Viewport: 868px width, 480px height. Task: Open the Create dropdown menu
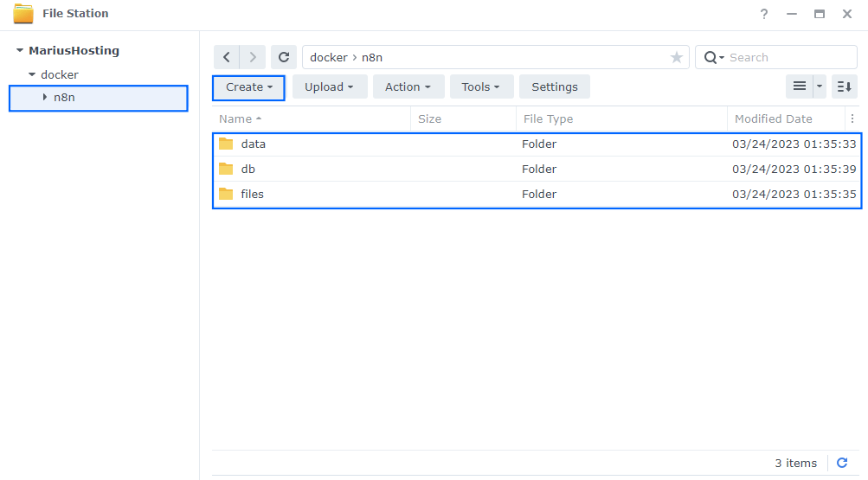tap(248, 86)
